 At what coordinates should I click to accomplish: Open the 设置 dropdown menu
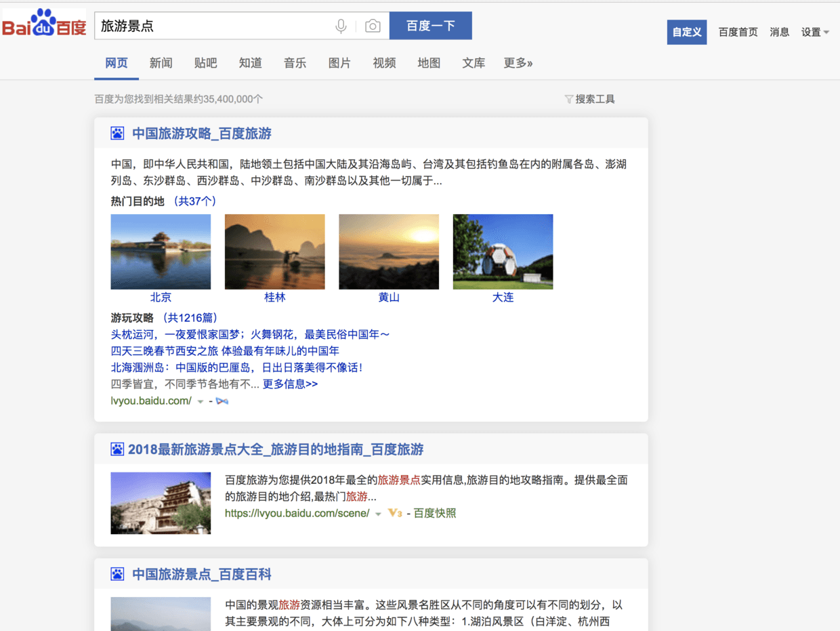tap(815, 32)
